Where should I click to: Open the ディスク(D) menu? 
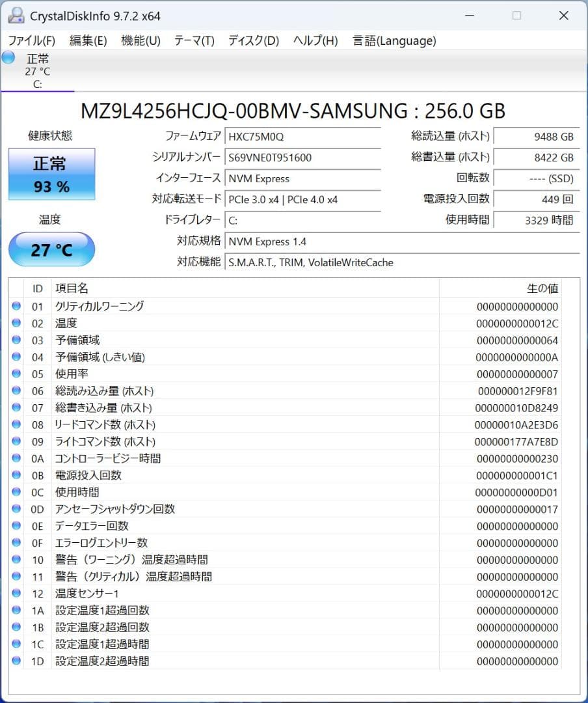pyautogui.click(x=252, y=40)
